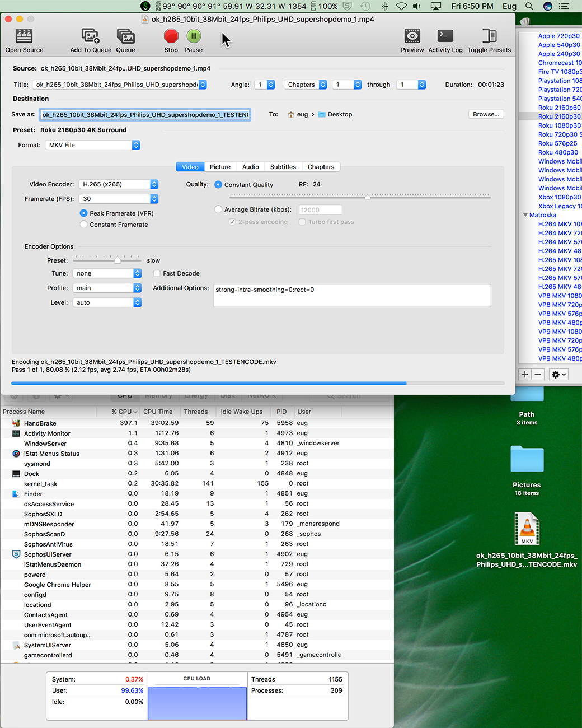Select the Roku 1080p30 preset
The image size is (582, 728).
click(559, 125)
